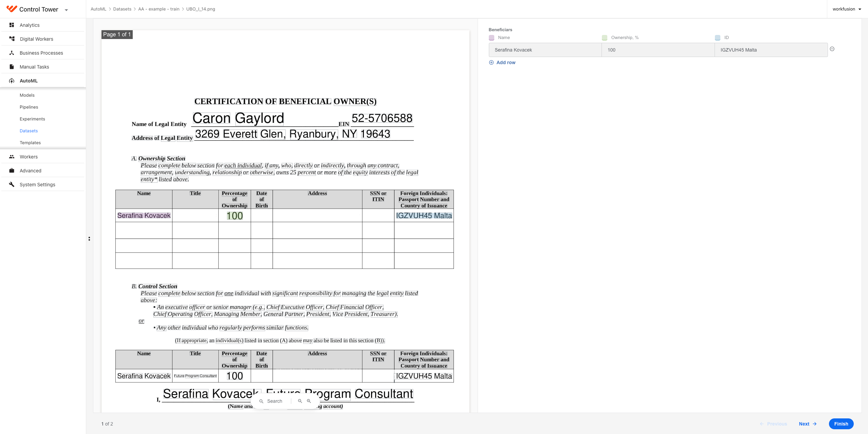This screenshot has height=434, width=868.
Task: Click the Search field in viewer toolbar
Action: (x=275, y=401)
